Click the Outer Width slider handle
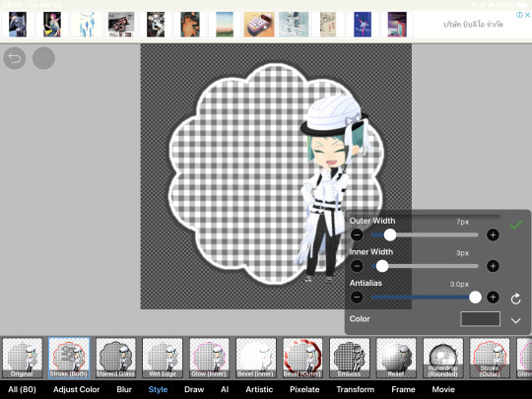The width and height of the screenshot is (532, 399). pyautogui.click(x=390, y=234)
